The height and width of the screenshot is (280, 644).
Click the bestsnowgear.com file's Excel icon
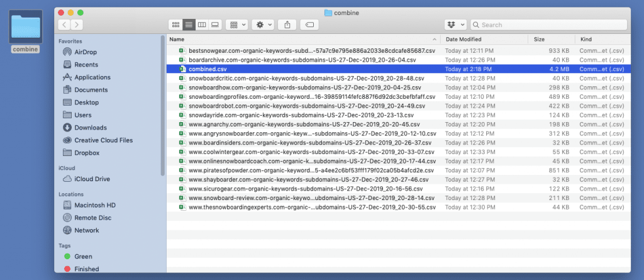(x=182, y=50)
